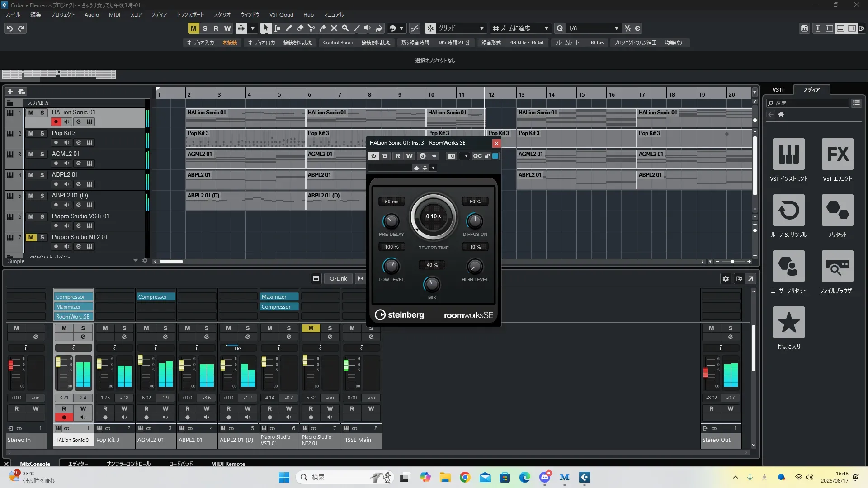Solo the Pop Kit 3 track
The width and height of the screenshot is (868, 488).
[42, 133]
